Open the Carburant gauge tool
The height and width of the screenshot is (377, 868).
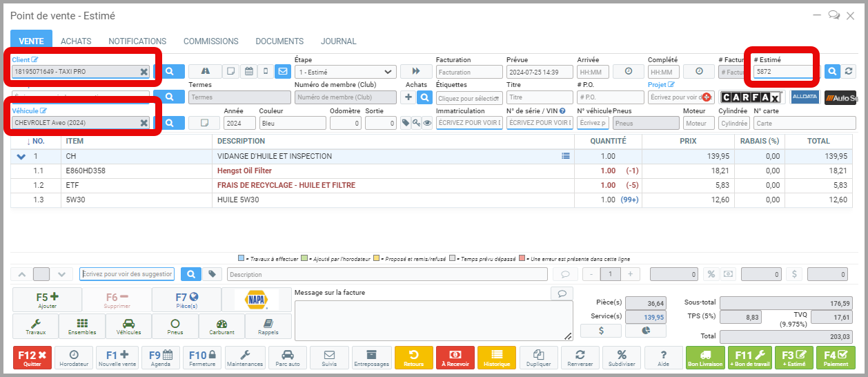pos(221,326)
